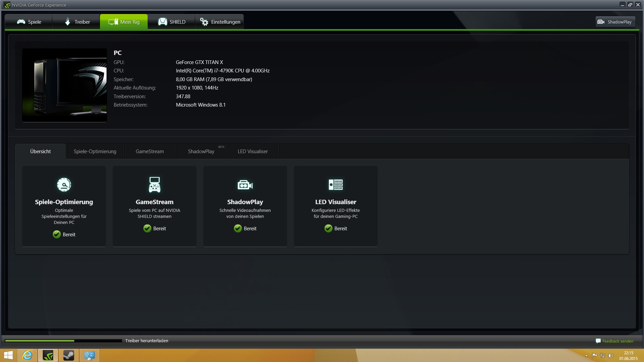Click the Einstellungen gears icon
This screenshot has height=362, width=644.
(204, 22)
